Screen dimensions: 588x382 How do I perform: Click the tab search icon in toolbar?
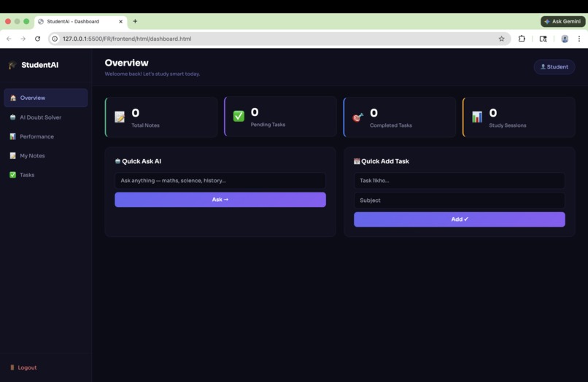point(543,39)
